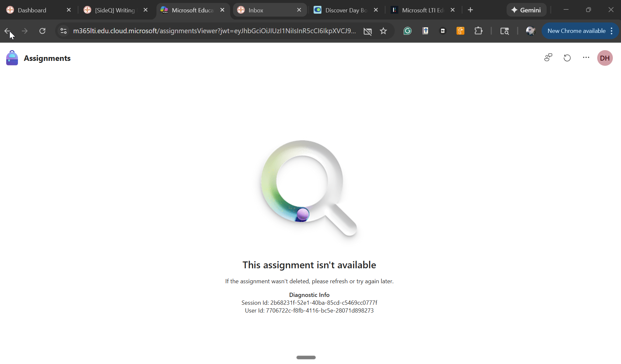Click the orange extension icon
This screenshot has width=621, height=364.
pyautogui.click(x=460, y=31)
